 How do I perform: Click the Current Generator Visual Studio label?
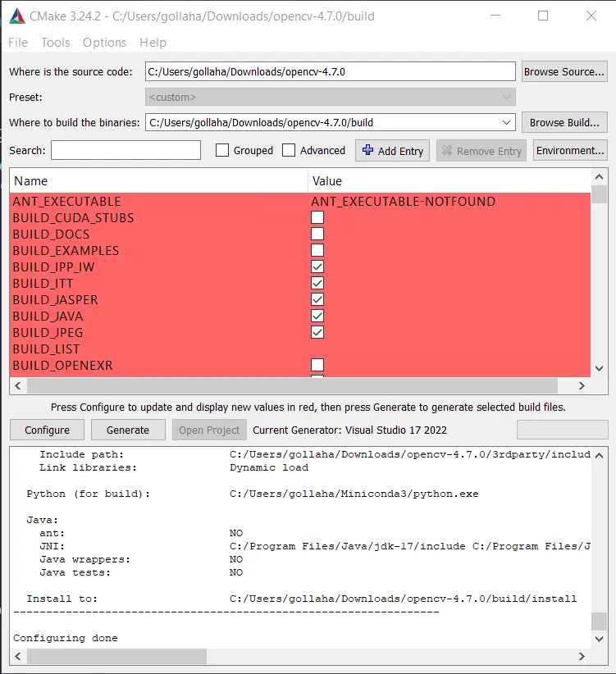[x=350, y=430]
